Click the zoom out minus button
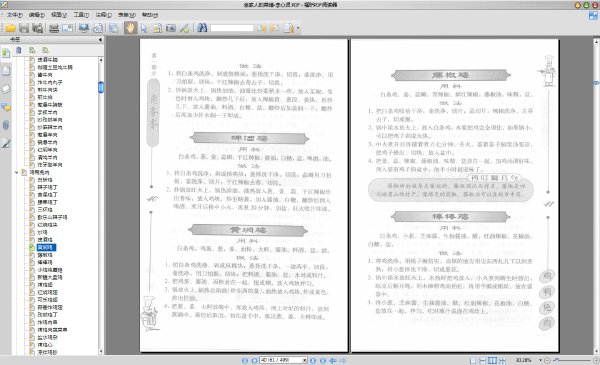The width and height of the screenshot is (600, 365). tap(547, 360)
